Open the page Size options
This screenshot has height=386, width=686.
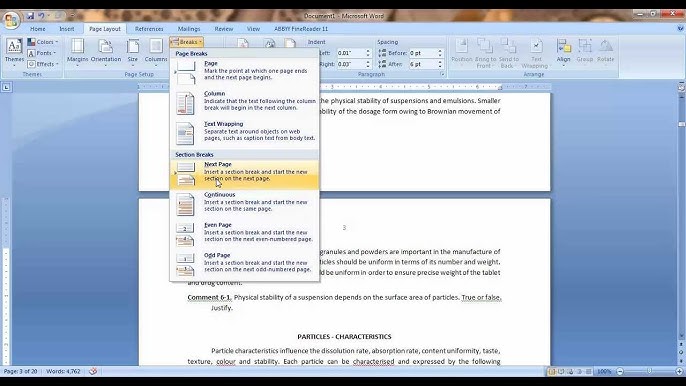(x=133, y=53)
